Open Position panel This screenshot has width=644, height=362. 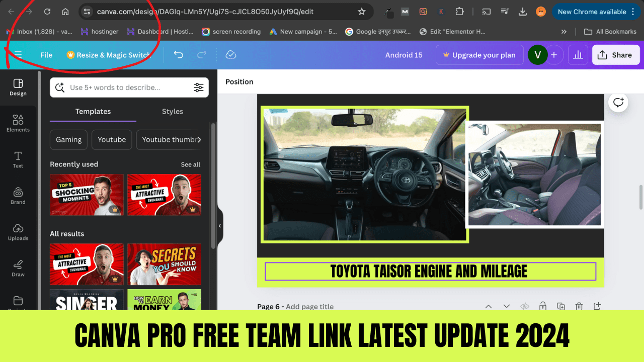(239, 82)
